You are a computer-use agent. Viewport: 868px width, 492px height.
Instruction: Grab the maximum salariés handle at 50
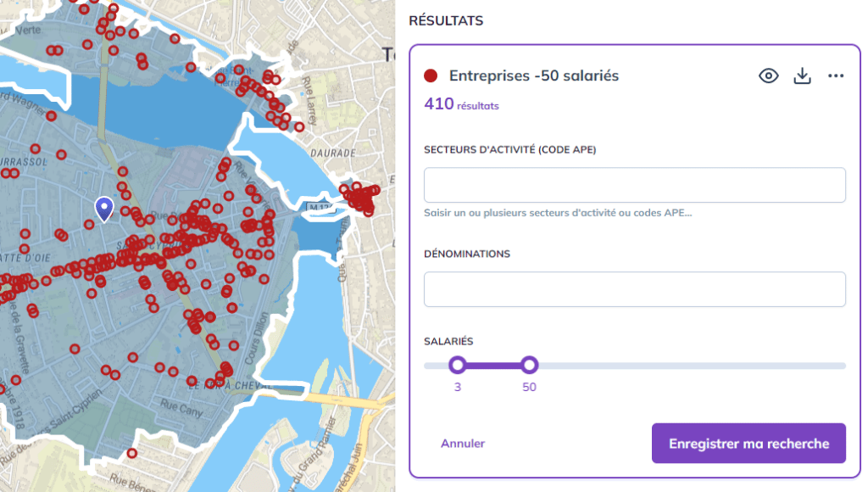click(529, 366)
